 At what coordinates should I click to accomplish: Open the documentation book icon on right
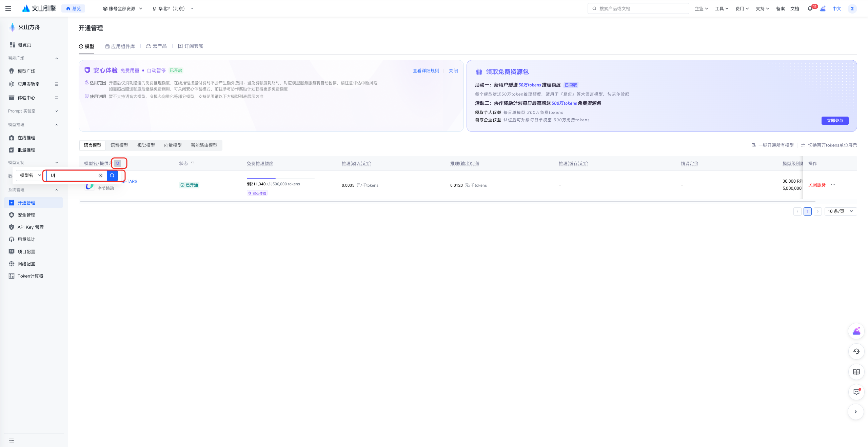(x=856, y=372)
